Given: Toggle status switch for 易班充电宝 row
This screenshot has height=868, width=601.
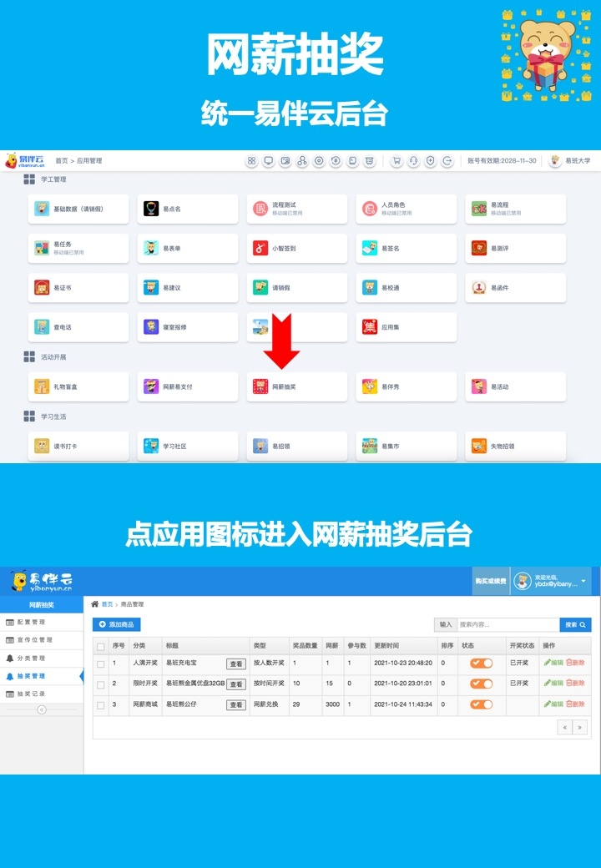Looking at the screenshot, I should tap(482, 664).
